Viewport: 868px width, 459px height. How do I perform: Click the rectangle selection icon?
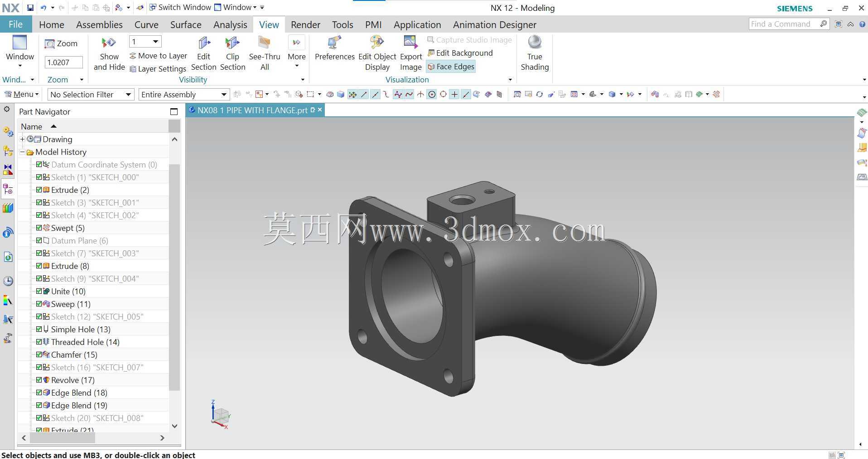point(310,94)
